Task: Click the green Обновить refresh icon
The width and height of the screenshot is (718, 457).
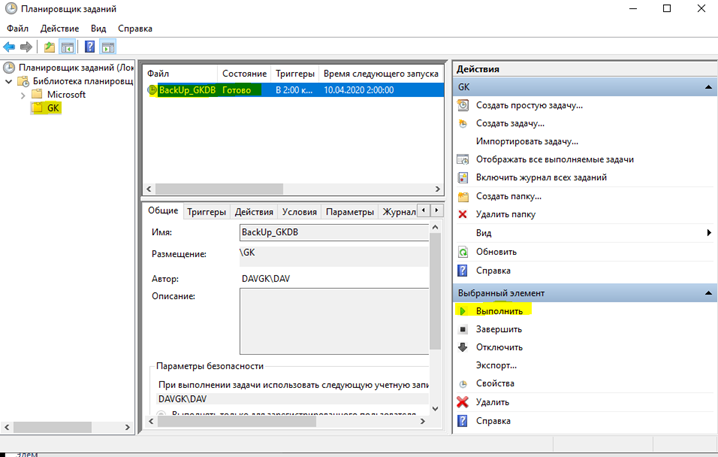Action: (463, 252)
